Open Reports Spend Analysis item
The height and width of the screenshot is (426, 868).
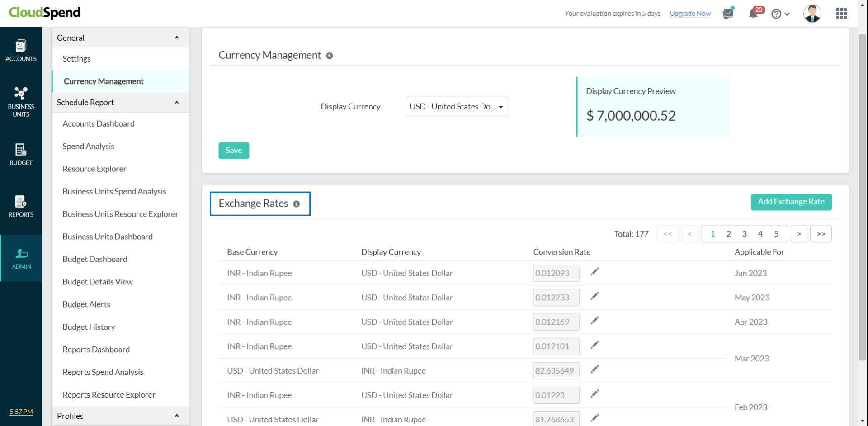pyautogui.click(x=103, y=373)
